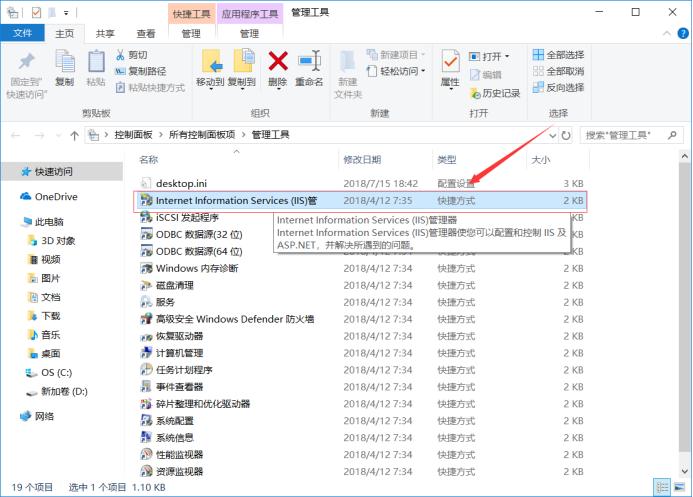Switch to large icons view in status bar
Screen dimensions: 693x497
[x=680, y=487]
